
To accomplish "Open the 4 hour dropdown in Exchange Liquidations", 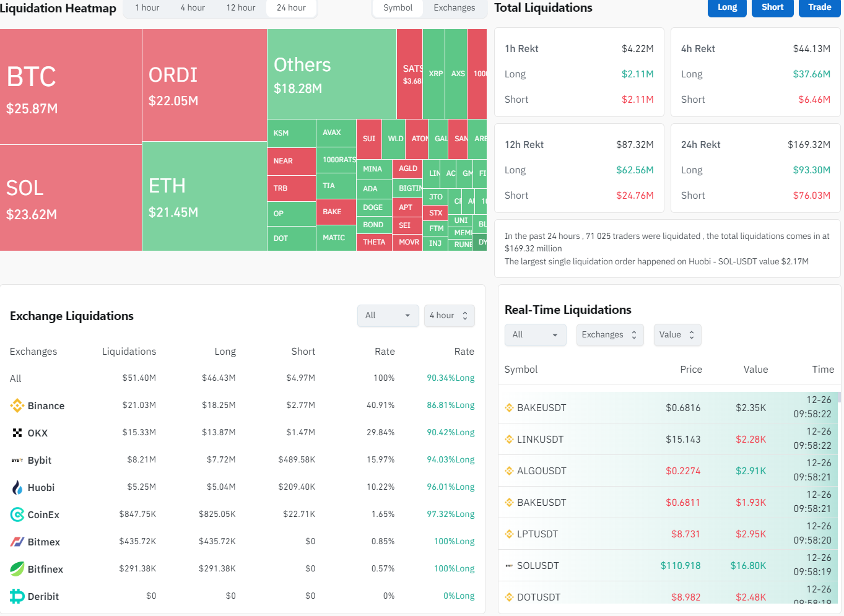I will [449, 316].
